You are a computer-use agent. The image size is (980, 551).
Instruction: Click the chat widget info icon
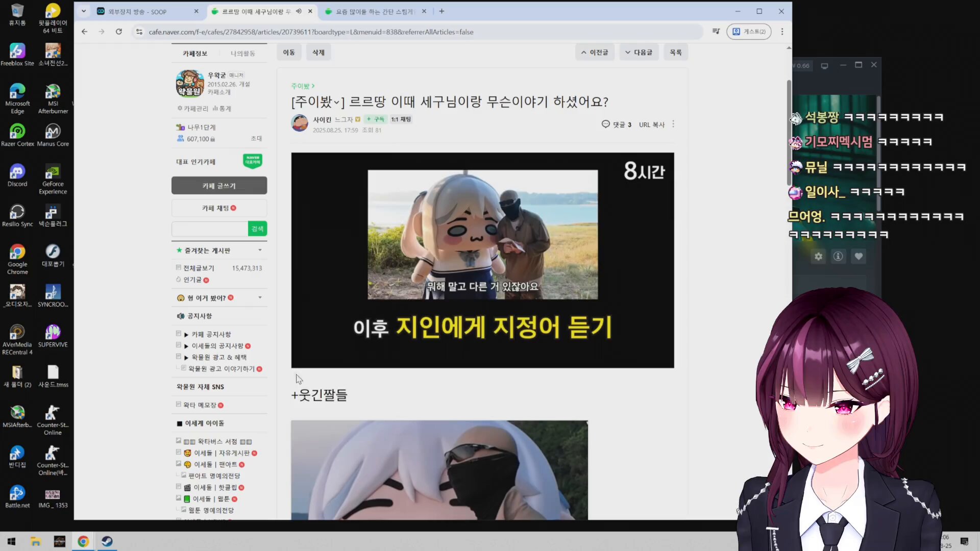click(838, 257)
